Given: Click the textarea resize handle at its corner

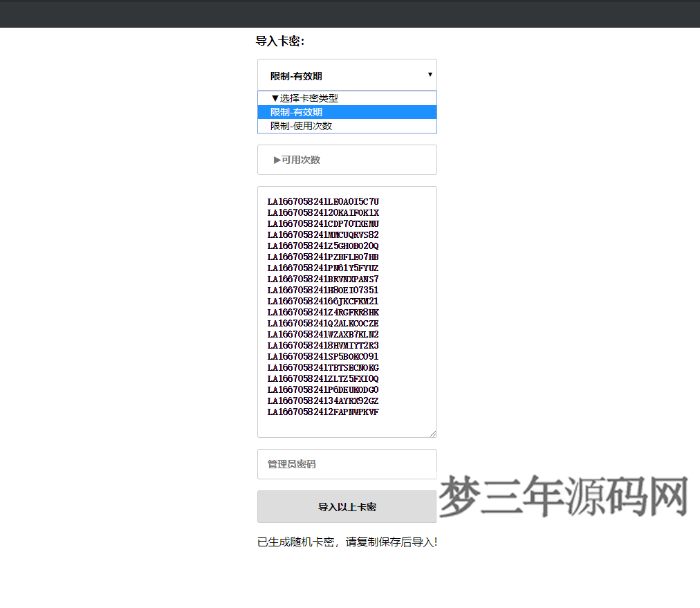Looking at the screenshot, I should [434, 434].
